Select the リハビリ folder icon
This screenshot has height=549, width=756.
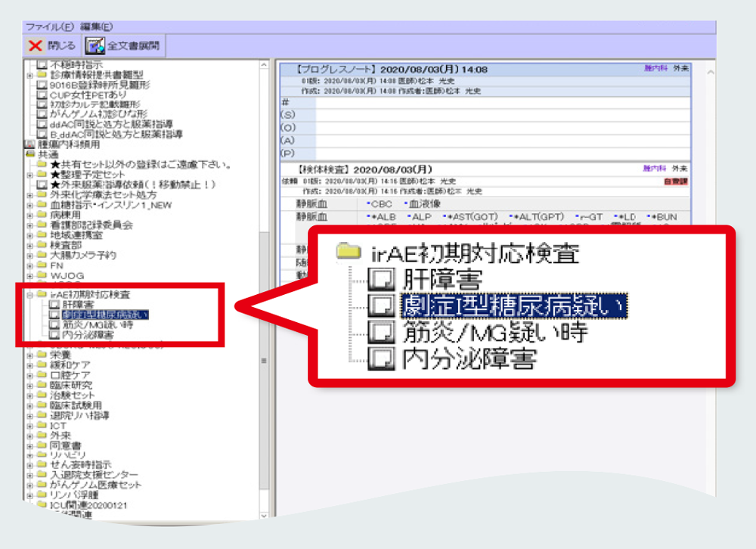coord(42,455)
